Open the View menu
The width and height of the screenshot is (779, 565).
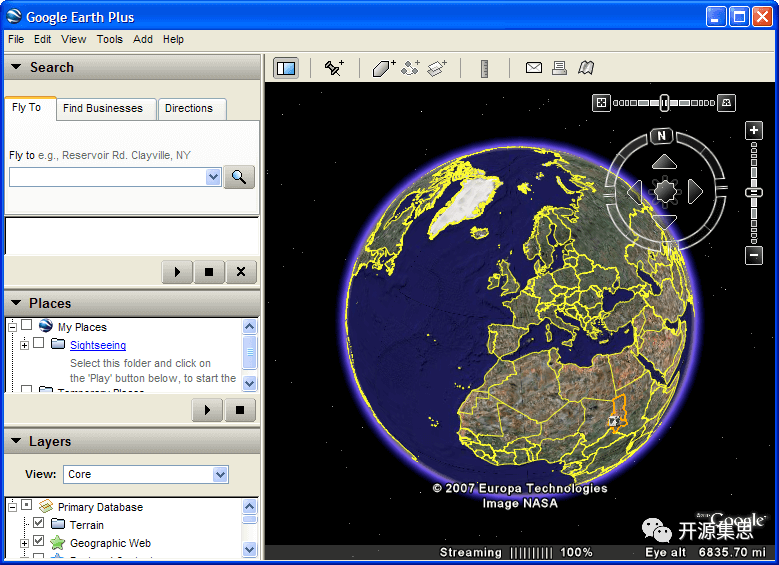click(x=74, y=39)
